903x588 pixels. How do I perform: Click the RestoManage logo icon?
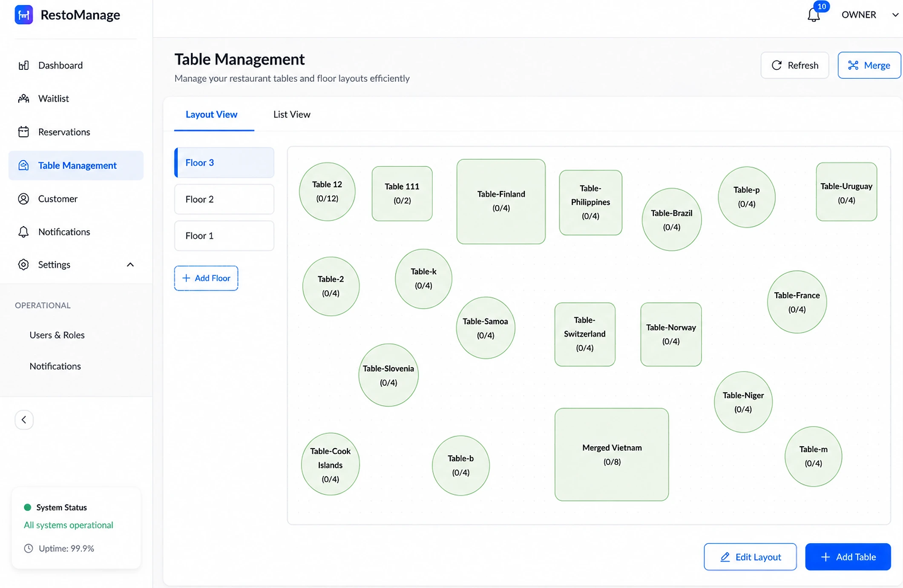click(24, 15)
